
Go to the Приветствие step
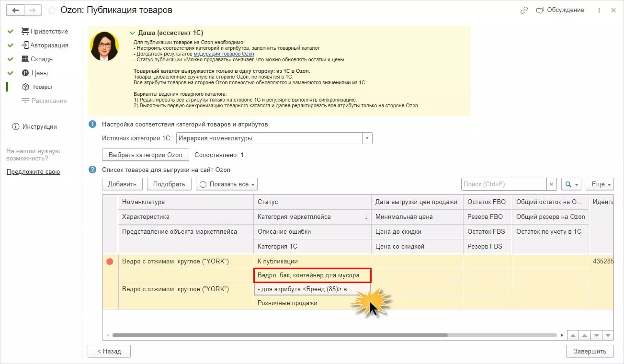[45, 32]
